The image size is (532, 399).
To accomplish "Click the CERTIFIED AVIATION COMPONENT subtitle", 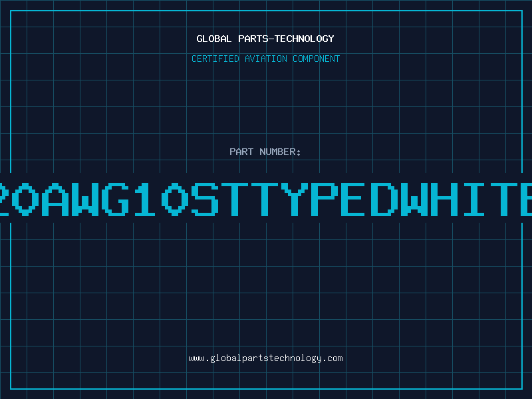I will click(265, 59).
